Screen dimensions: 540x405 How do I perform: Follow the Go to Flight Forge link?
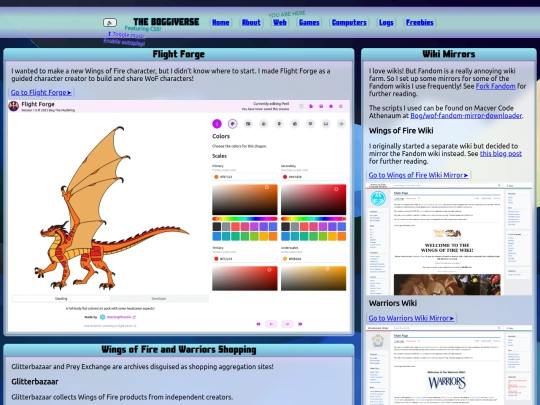[x=41, y=92]
